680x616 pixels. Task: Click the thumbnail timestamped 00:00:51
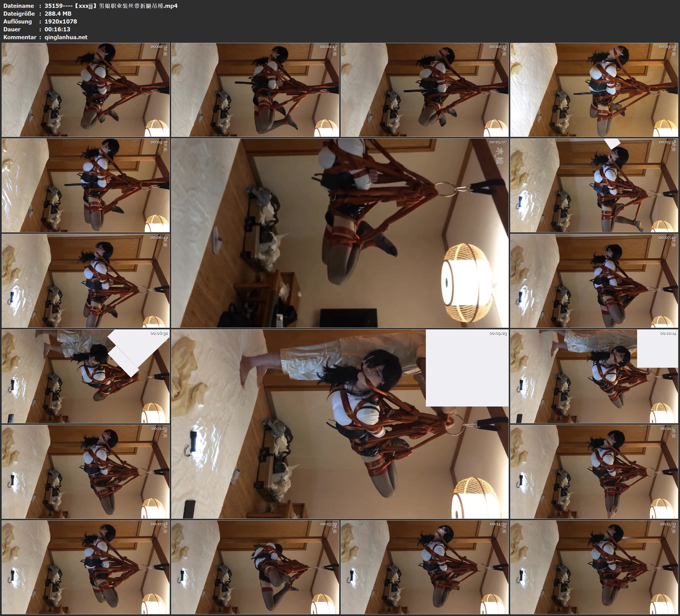pos(86,90)
